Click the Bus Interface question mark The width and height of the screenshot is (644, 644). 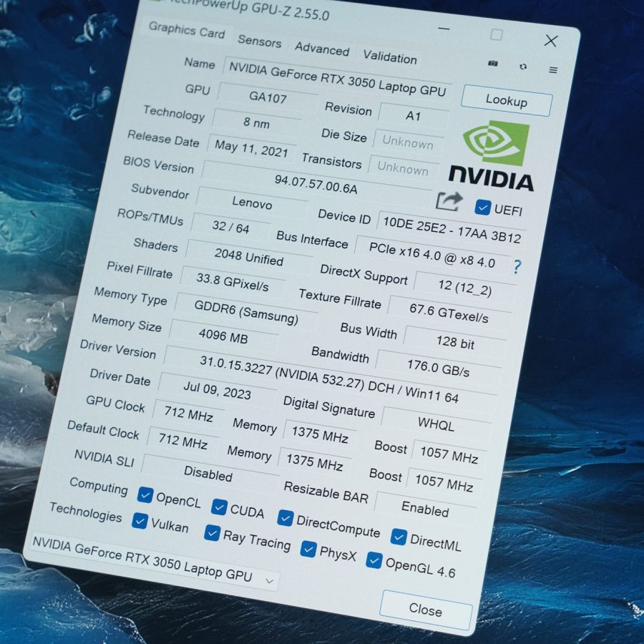(517, 267)
